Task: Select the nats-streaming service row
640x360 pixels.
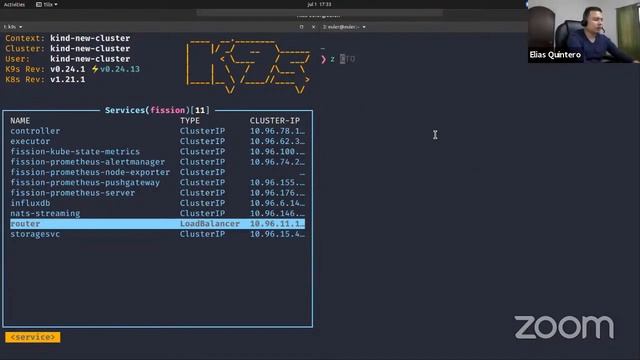Action: pos(158,213)
